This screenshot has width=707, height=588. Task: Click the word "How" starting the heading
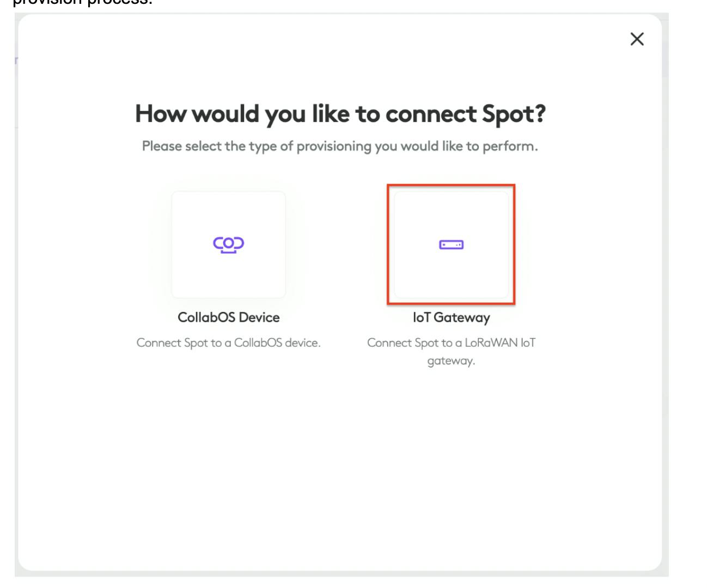click(160, 114)
